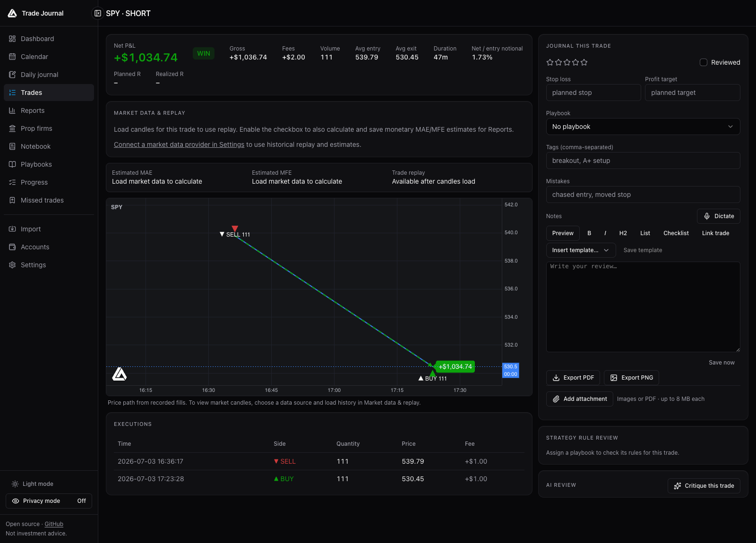Give the trade a five-star rating
756x543 pixels.
click(x=584, y=62)
